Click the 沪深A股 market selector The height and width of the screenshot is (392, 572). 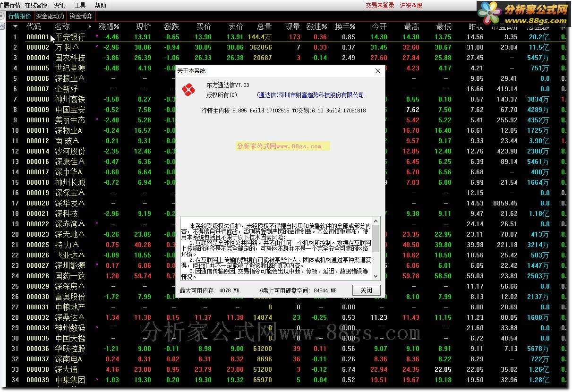point(411,5)
